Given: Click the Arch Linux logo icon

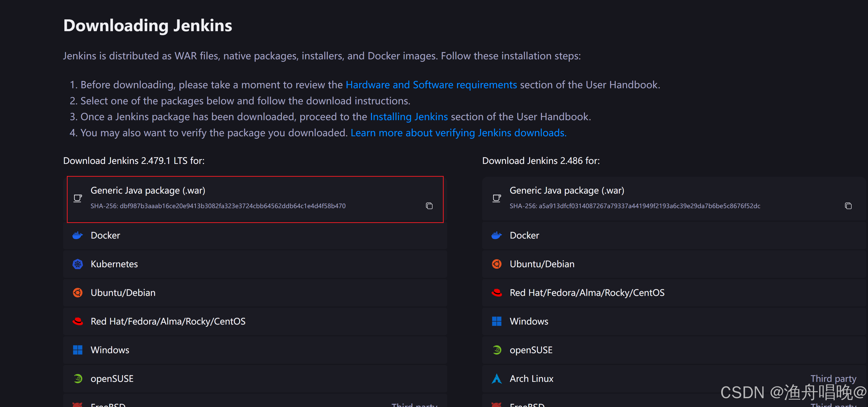Looking at the screenshot, I should [497, 378].
